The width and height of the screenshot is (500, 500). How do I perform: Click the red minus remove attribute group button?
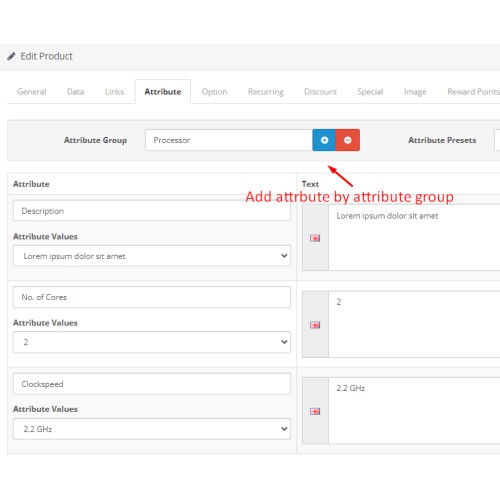(x=348, y=140)
